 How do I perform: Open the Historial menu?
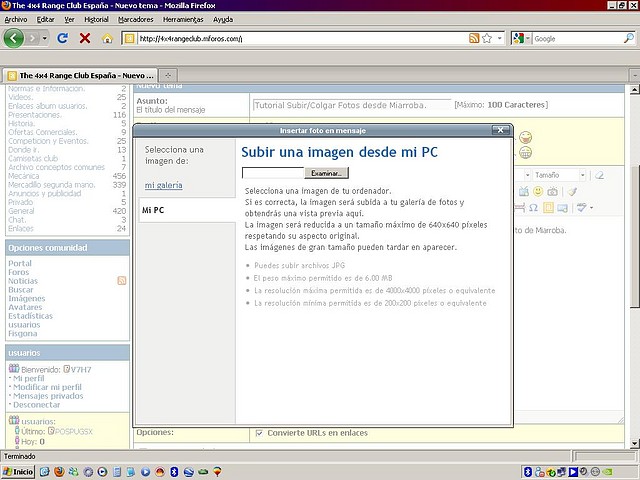[x=96, y=19]
